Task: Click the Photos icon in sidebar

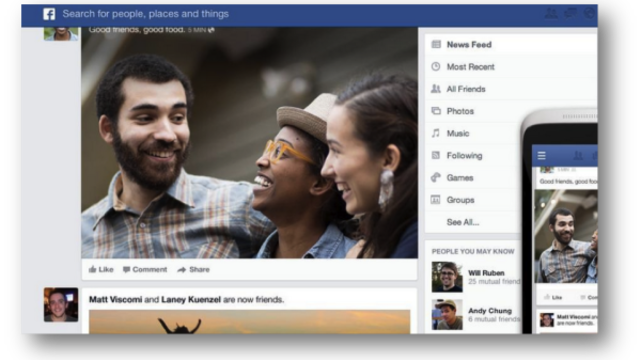Action: coord(436,111)
